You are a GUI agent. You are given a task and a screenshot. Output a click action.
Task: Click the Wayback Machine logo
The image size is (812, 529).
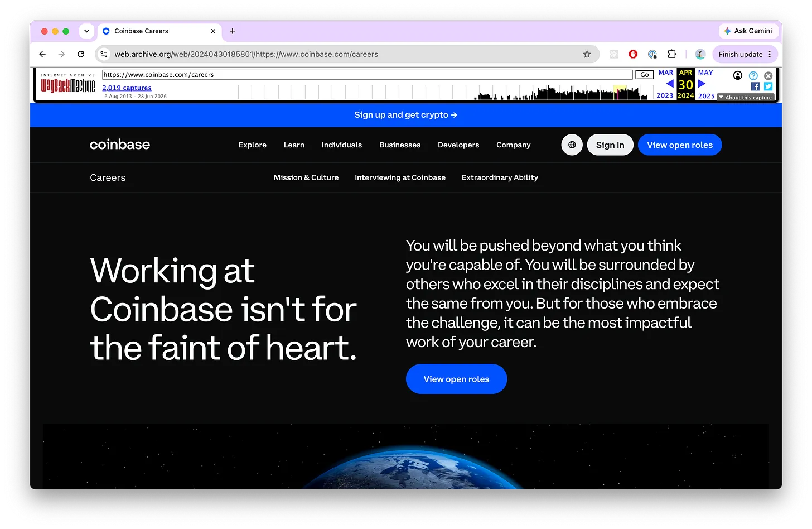(x=67, y=83)
